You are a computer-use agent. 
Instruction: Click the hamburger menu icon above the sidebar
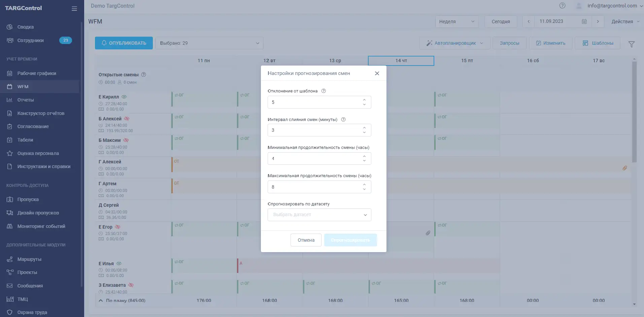click(74, 8)
